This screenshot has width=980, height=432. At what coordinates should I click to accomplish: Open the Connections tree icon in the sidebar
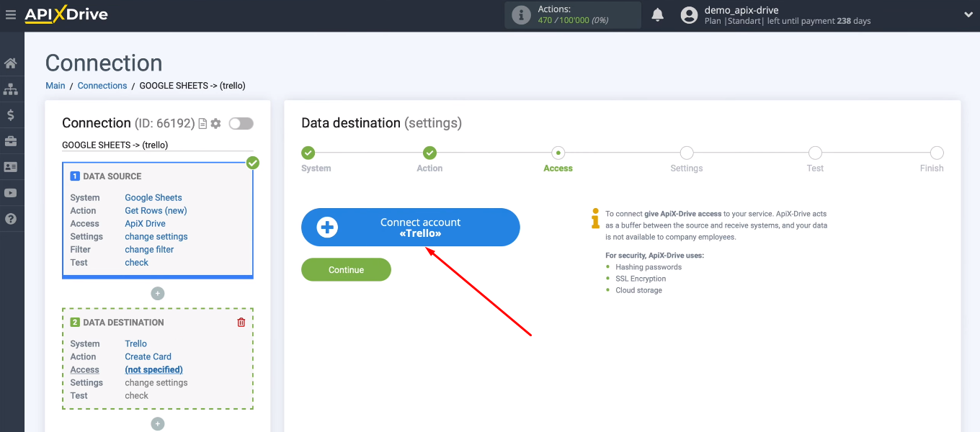coord(12,89)
